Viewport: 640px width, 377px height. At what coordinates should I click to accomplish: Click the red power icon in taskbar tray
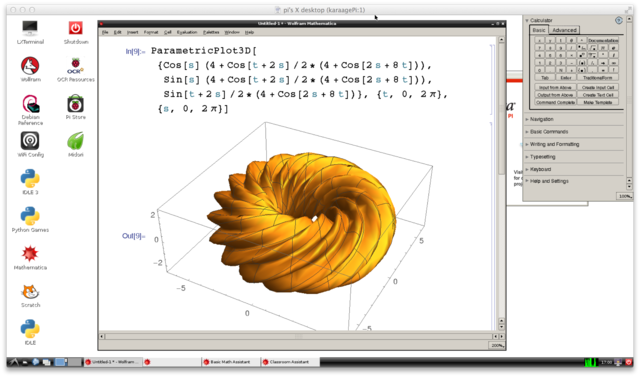point(629,362)
